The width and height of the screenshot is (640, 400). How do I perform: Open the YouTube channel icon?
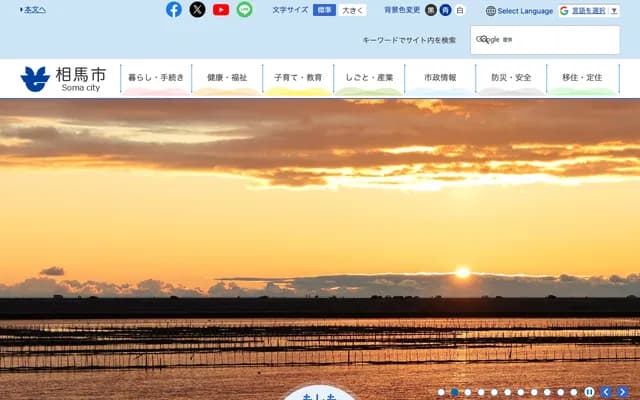click(x=221, y=10)
